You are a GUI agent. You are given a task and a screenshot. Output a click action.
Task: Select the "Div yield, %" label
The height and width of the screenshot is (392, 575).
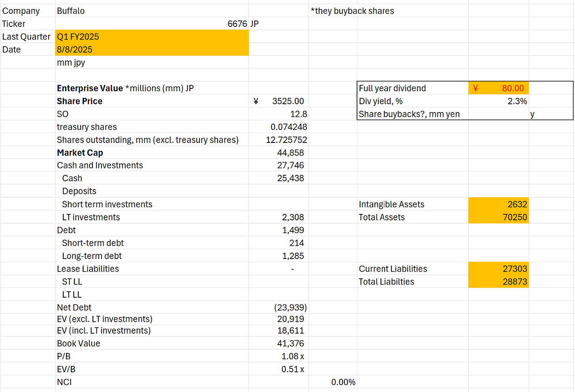coord(381,101)
